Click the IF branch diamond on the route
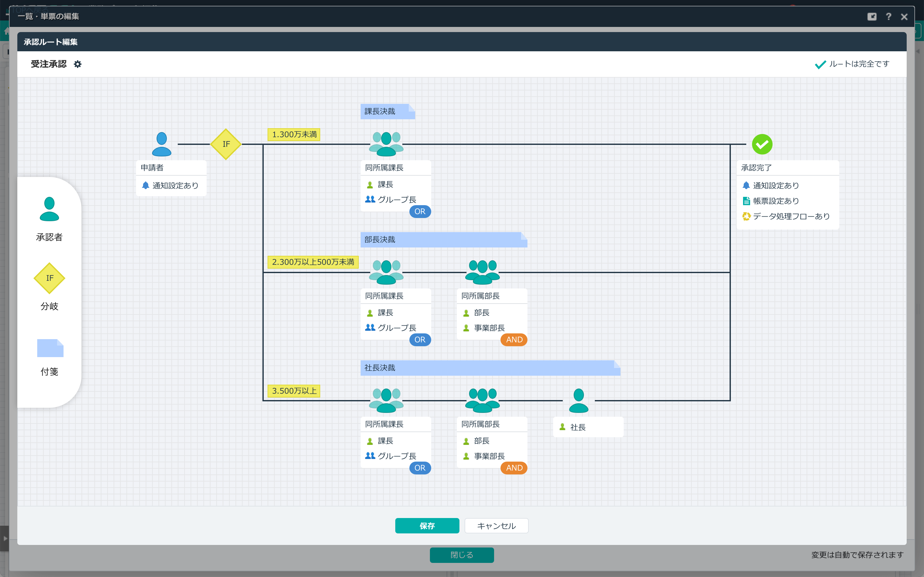The image size is (924, 577). tap(226, 144)
